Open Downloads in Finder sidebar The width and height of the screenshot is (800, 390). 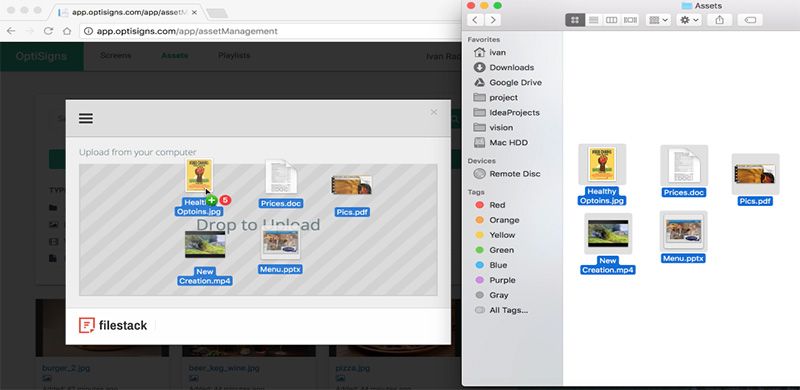click(x=504, y=67)
